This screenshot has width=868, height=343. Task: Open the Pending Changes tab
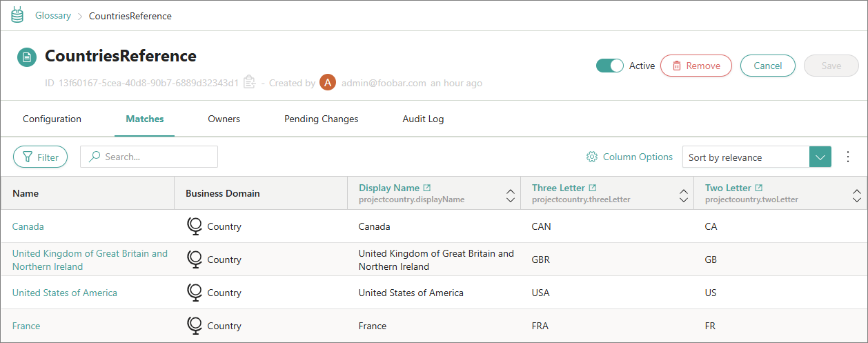(322, 119)
